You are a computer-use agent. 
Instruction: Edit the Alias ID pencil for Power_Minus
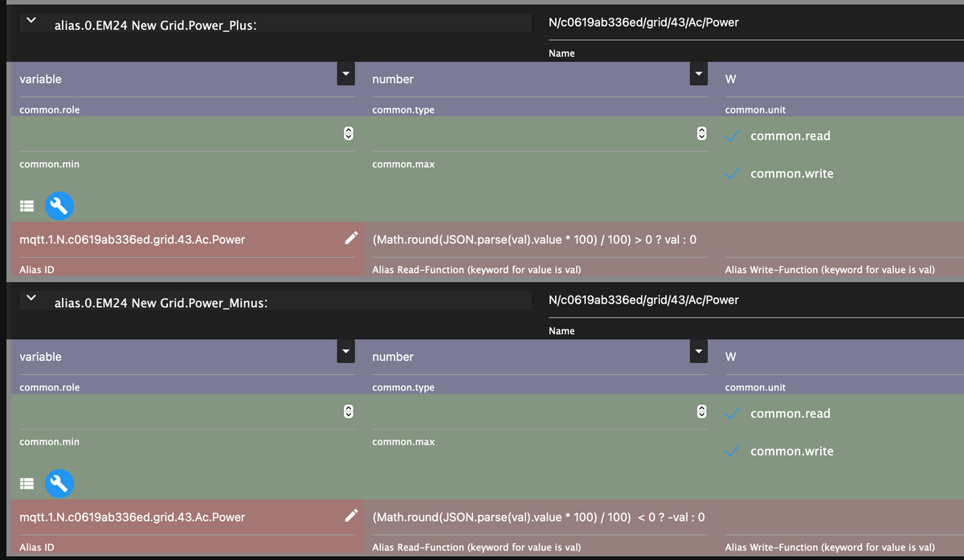point(351,516)
